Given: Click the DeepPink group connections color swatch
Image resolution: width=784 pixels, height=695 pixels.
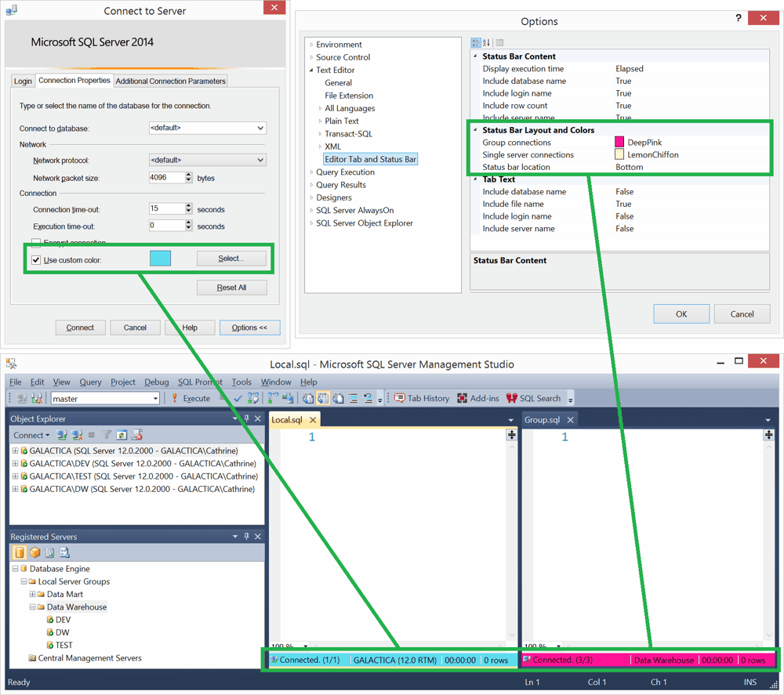Looking at the screenshot, I should (619, 143).
